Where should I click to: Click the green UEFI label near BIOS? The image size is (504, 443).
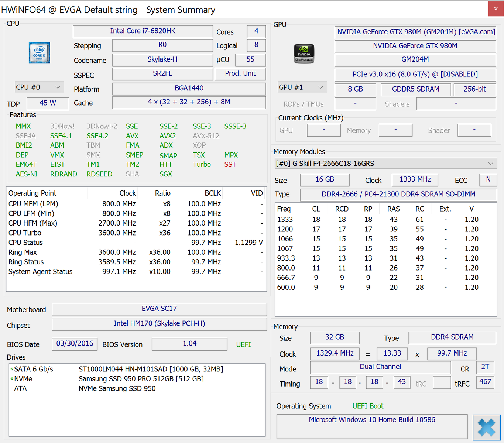[244, 344]
